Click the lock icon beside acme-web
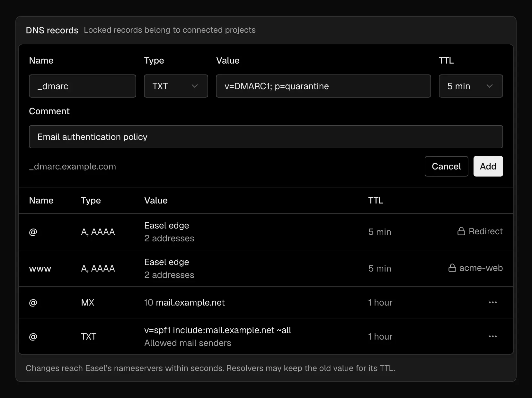Screen dimensions: 532x398 [x=452, y=268]
